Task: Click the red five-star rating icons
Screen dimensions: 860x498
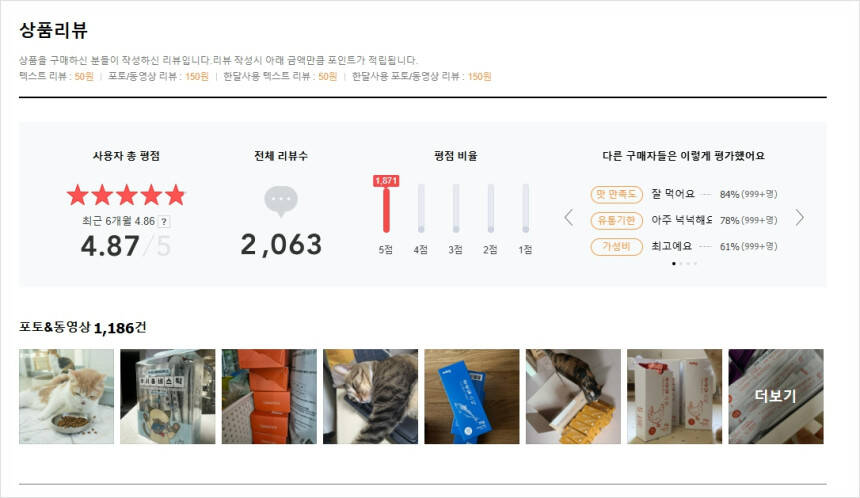Action: pos(126,195)
